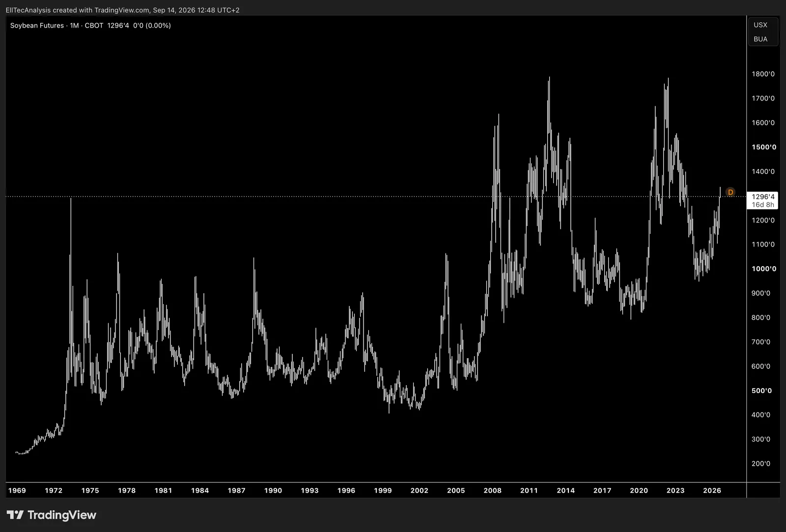The width and height of the screenshot is (786, 532).
Task: Click the 2011 year label on the time axis
Action: click(x=529, y=490)
